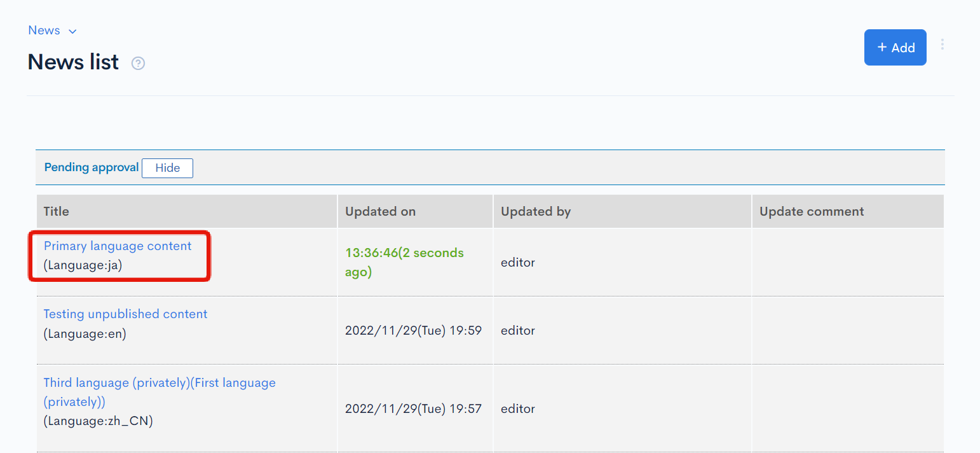Viewport: 980px width, 453px height.
Task: Open the Primary language content entry
Action: 118,246
